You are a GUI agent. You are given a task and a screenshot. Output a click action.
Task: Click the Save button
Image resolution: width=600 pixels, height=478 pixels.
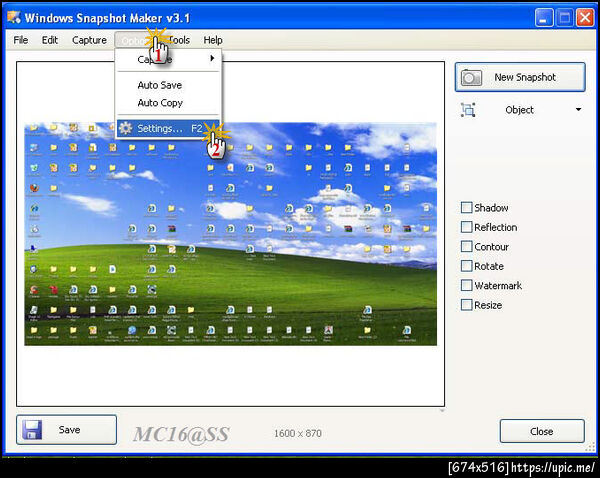(x=67, y=430)
